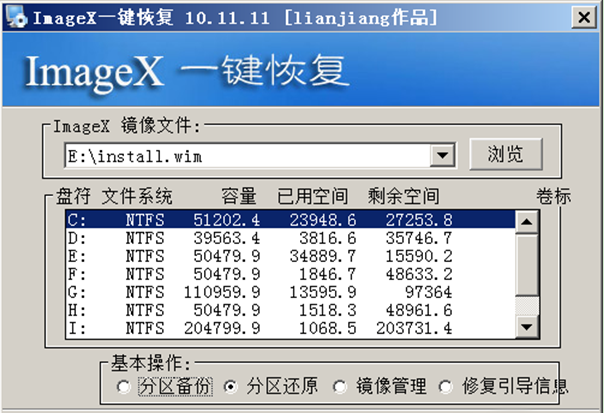This screenshot has height=413, width=604.
Task: Click the 文件系统 column header
Action: click(x=137, y=196)
